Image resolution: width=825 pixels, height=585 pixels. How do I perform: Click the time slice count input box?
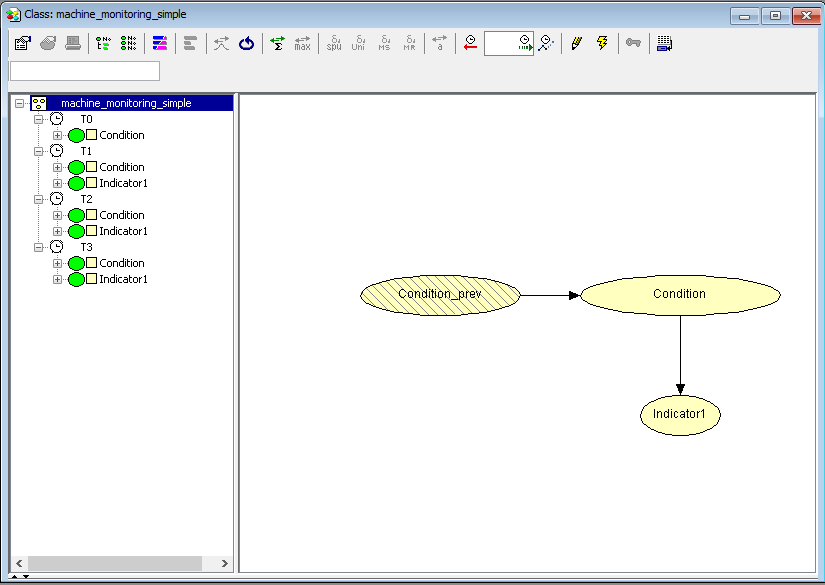coord(500,43)
